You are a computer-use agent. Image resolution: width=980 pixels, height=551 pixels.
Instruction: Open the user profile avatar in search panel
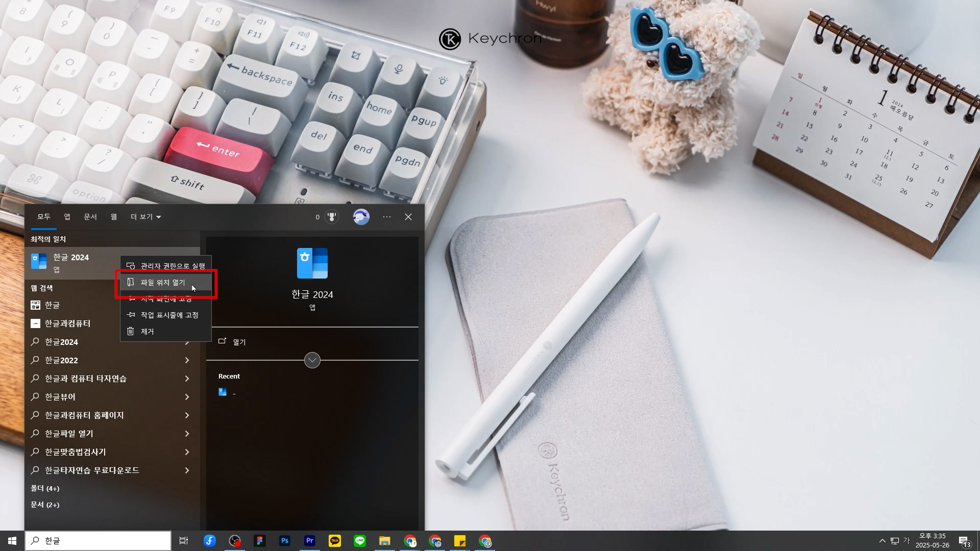tap(361, 217)
